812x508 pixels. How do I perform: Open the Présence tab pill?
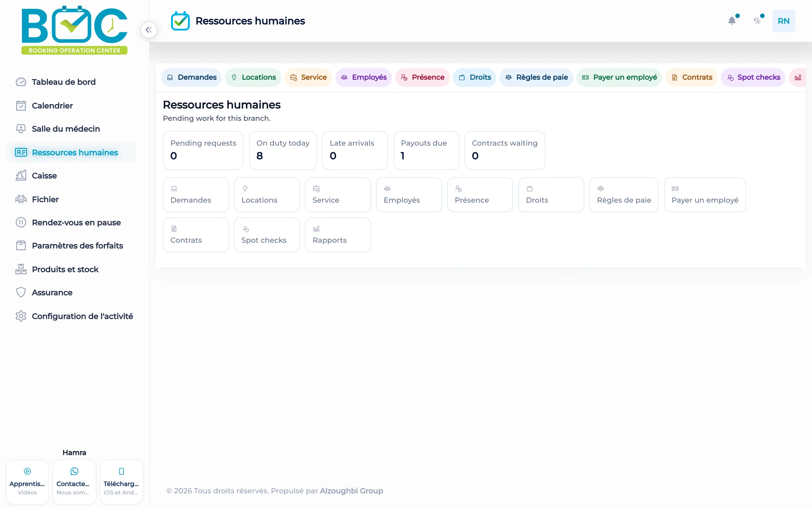[x=422, y=78]
